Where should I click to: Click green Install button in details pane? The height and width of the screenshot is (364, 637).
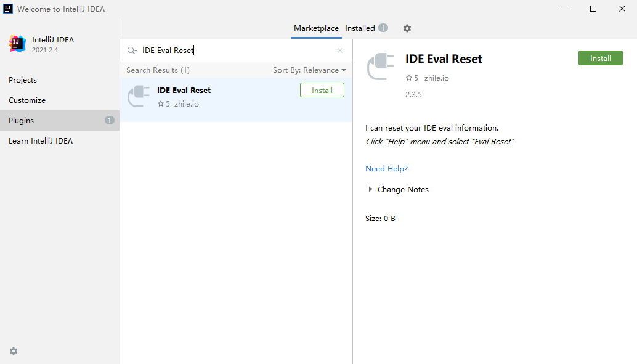[601, 58]
